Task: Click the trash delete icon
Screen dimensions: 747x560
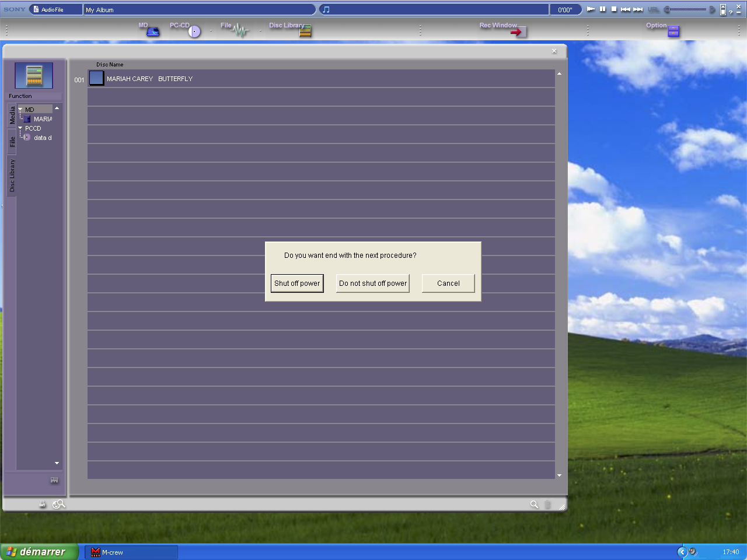Action: click(x=547, y=505)
